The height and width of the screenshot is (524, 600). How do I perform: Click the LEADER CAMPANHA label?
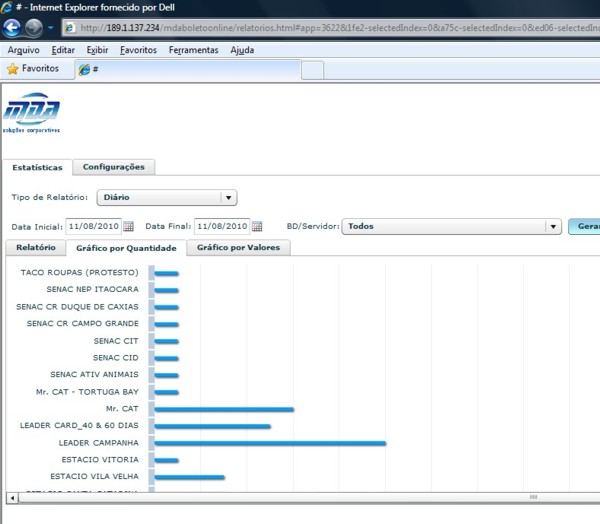99,442
